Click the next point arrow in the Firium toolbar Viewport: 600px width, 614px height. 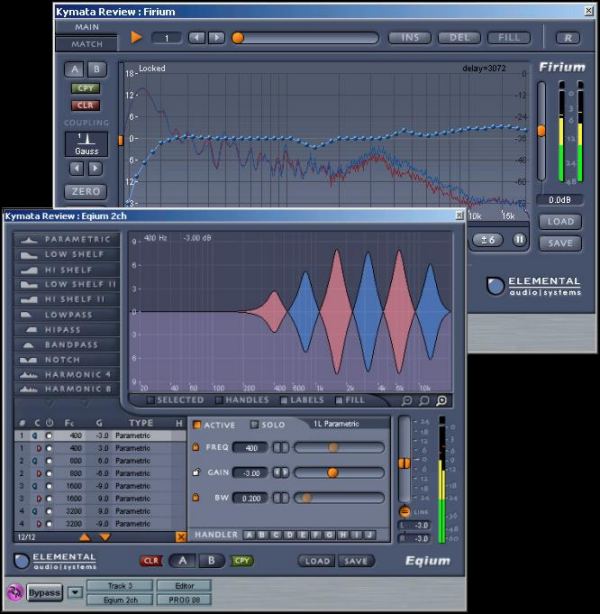216,38
